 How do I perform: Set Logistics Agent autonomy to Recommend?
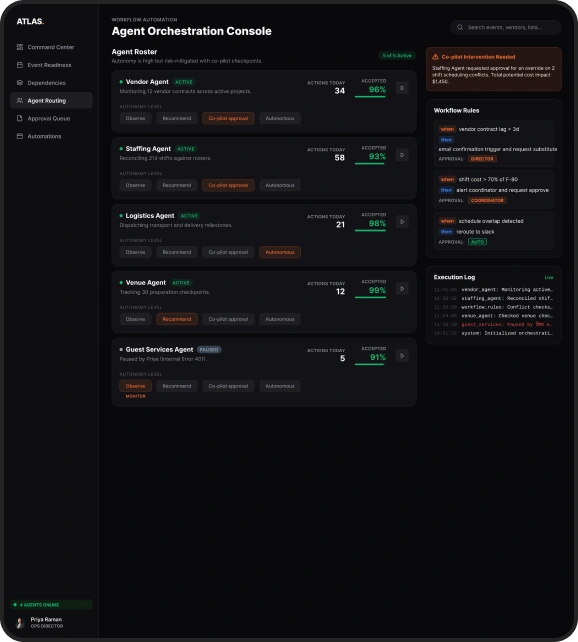pos(177,252)
